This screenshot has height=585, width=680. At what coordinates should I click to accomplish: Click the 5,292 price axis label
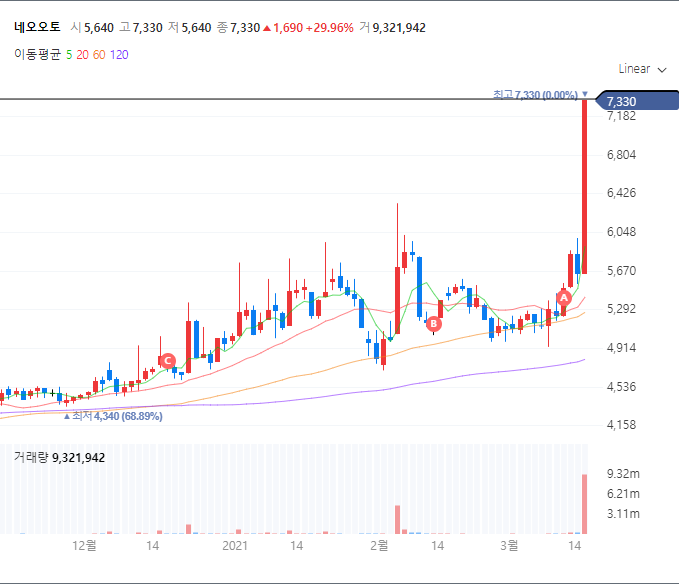tap(621, 309)
